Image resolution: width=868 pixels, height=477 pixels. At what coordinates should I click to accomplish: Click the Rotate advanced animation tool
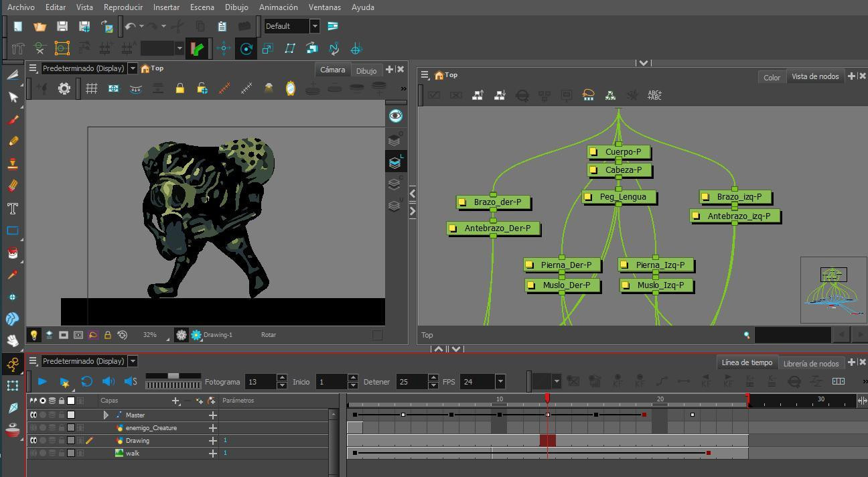pyautogui.click(x=246, y=48)
